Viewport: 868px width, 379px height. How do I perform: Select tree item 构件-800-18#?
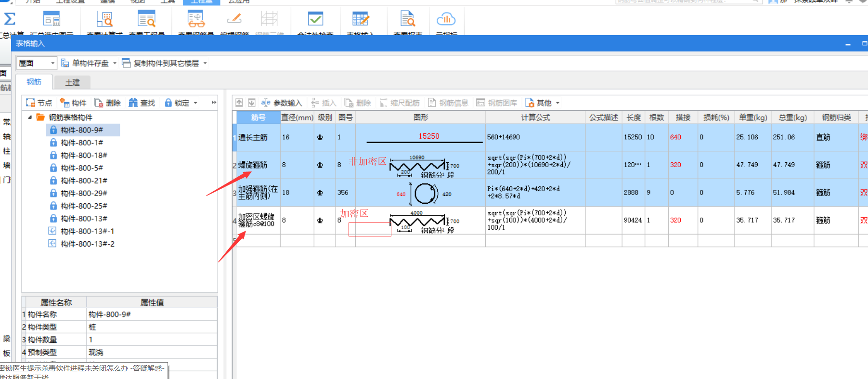(84, 155)
